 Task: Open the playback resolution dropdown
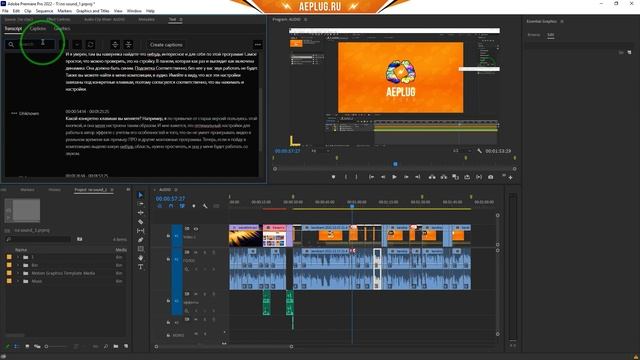pos(461,151)
